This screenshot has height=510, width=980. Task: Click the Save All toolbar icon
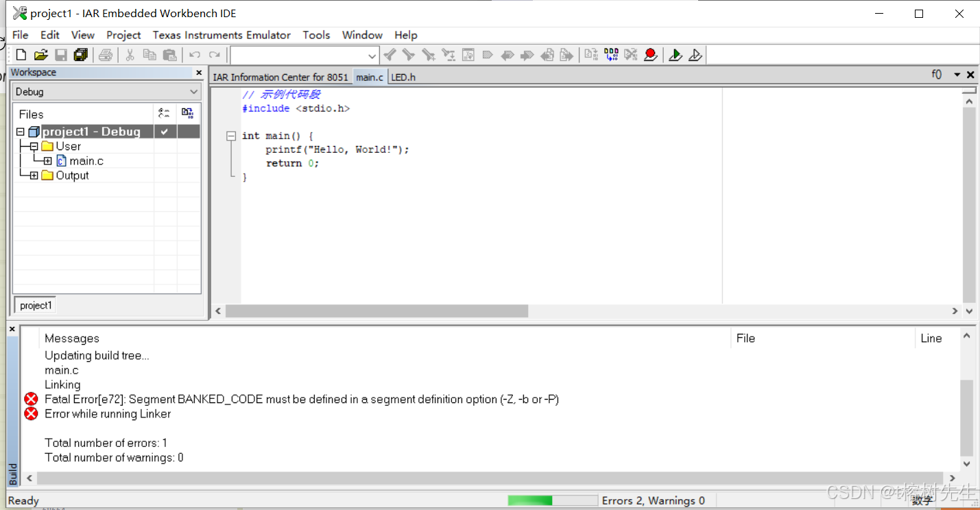pyautogui.click(x=80, y=55)
